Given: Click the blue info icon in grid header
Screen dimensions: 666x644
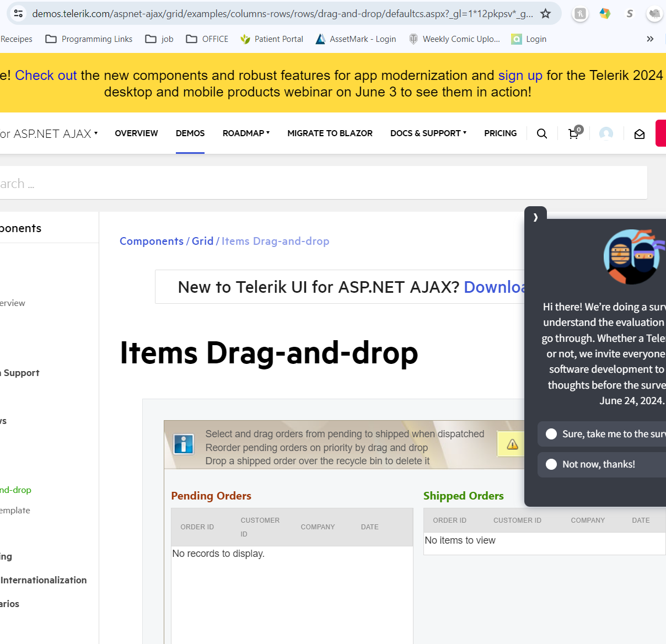Looking at the screenshot, I should (184, 444).
